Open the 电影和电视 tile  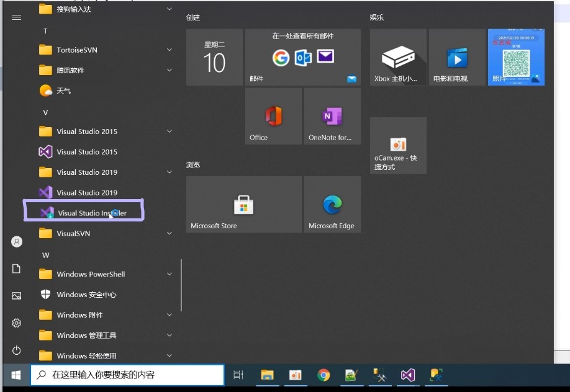(x=457, y=56)
